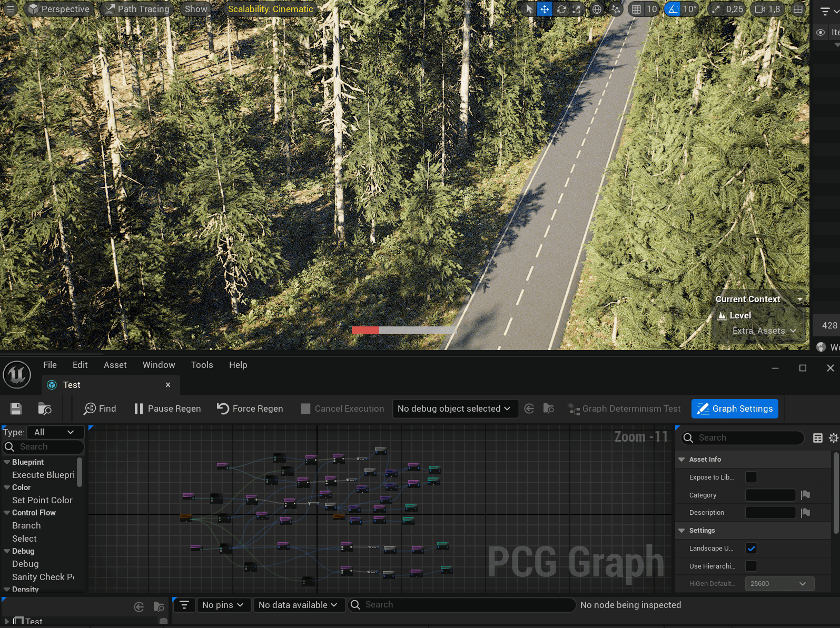Uncheck the Landscape Uses Metadata checkbox
This screenshot has height=628, width=840.
[752, 549]
